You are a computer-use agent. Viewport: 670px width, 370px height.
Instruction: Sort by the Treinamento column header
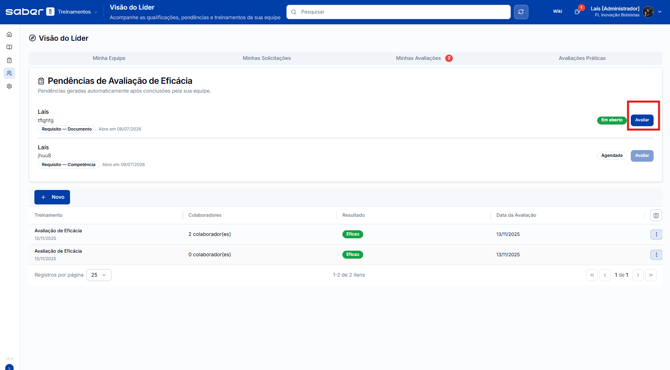(48, 215)
